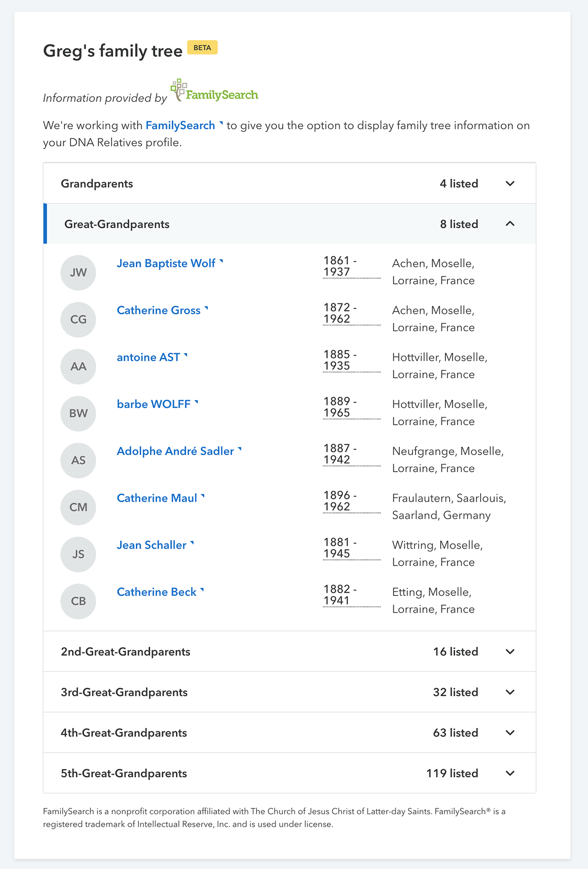Click the JS avatar for Jean Schaller
This screenshot has height=869, width=588.
tap(78, 554)
